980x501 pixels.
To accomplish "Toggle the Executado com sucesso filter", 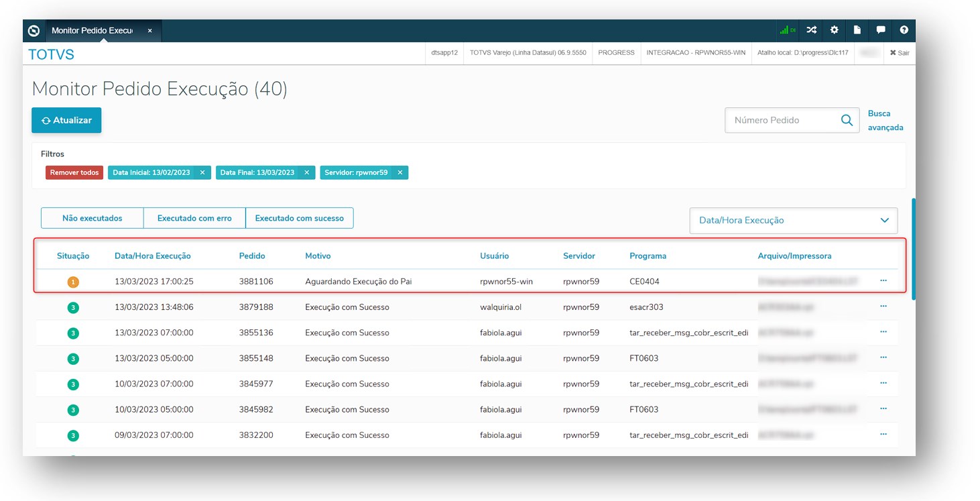I will pyautogui.click(x=299, y=218).
